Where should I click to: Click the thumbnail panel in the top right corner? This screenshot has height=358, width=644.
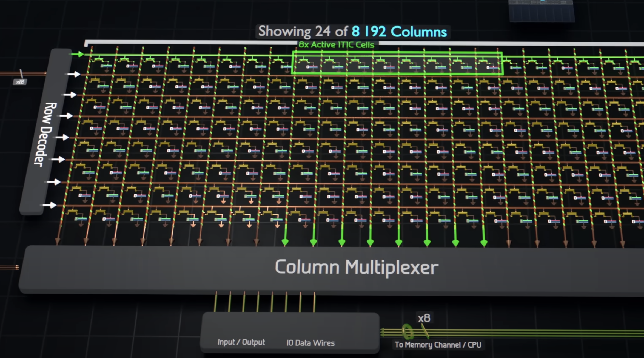coord(541,10)
